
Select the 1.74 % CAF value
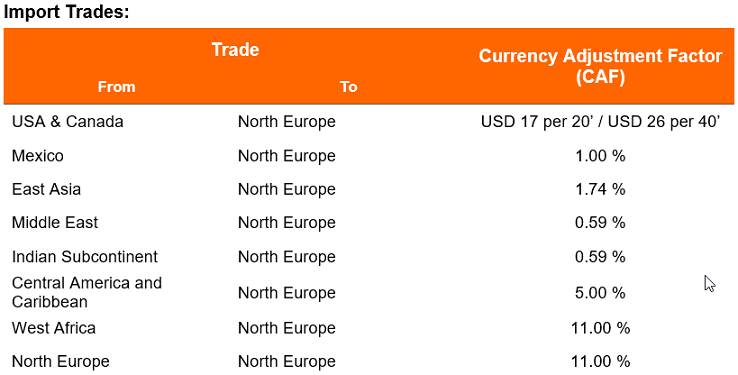click(x=601, y=189)
